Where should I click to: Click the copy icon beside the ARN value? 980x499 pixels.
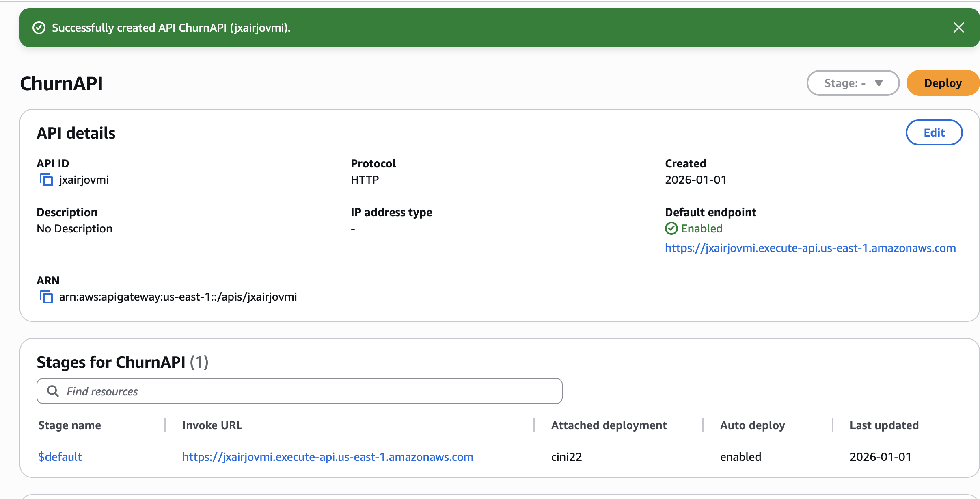pos(46,296)
